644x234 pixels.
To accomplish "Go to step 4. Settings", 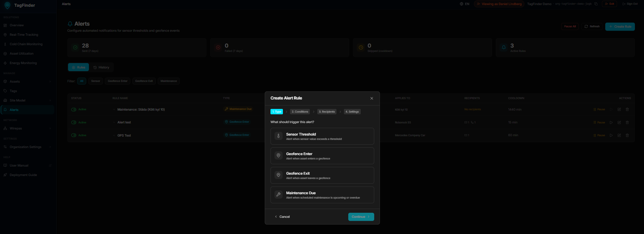I will click(x=352, y=112).
